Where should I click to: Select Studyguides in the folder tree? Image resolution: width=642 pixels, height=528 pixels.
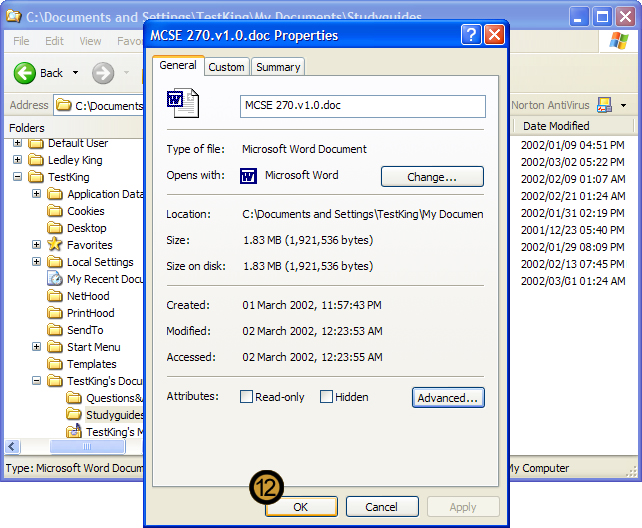pos(115,415)
